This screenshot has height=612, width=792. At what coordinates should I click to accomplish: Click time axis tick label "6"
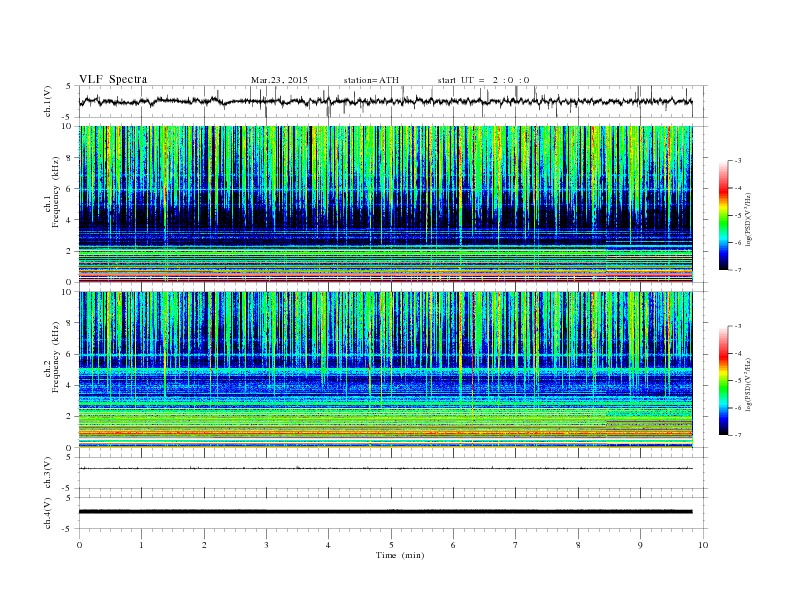pyautogui.click(x=453, y=545)
